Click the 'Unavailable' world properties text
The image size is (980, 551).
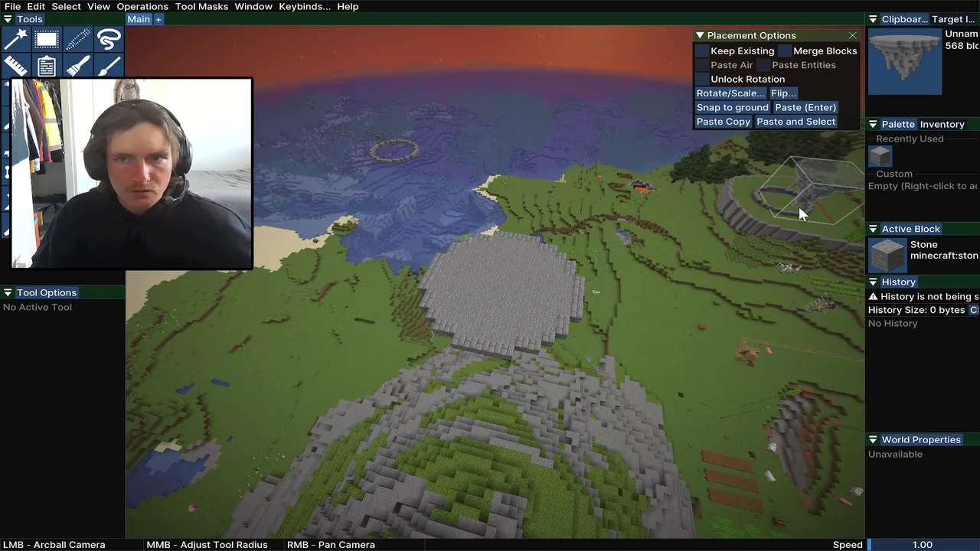895,454
